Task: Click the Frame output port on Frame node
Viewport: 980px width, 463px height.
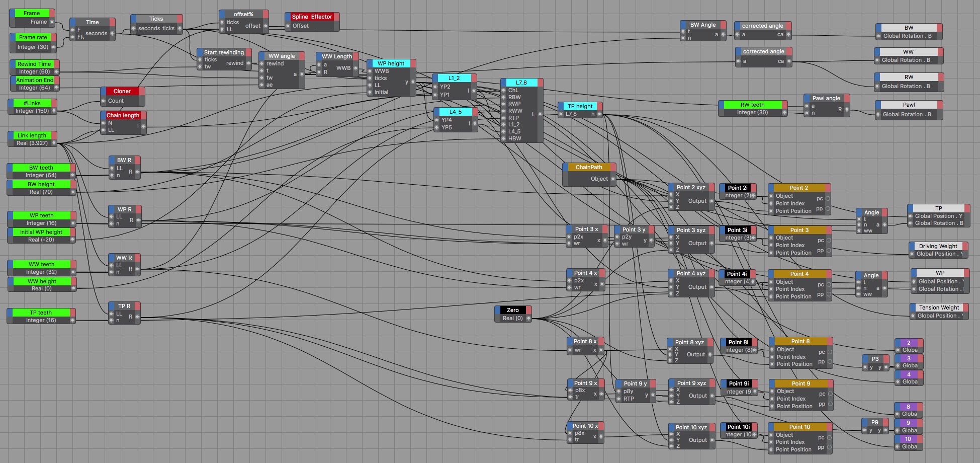Action: point(52,22)
